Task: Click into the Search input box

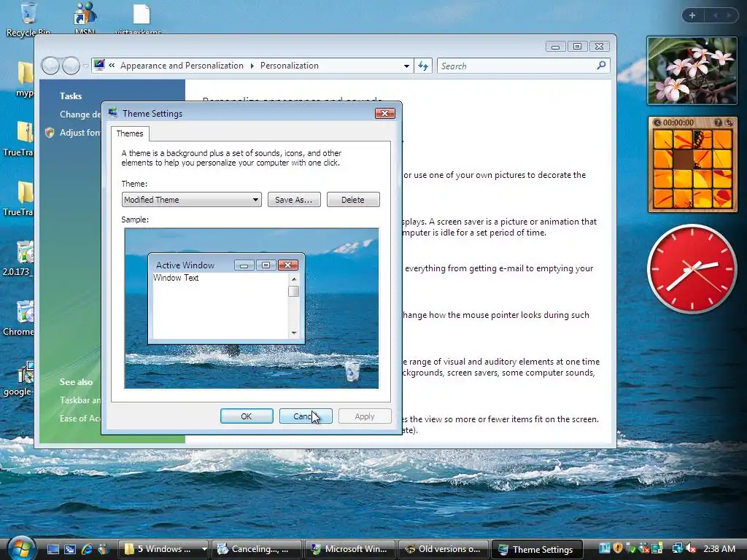Action: [517, 66]
